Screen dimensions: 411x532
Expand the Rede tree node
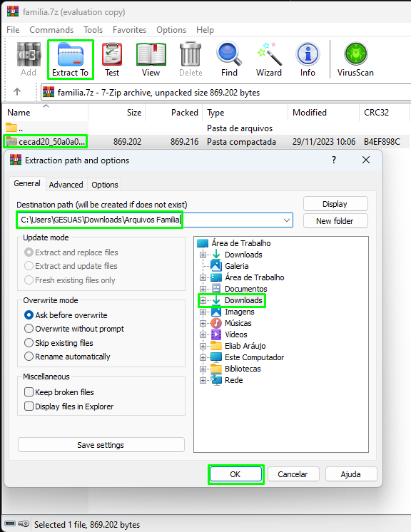point(203,380)
